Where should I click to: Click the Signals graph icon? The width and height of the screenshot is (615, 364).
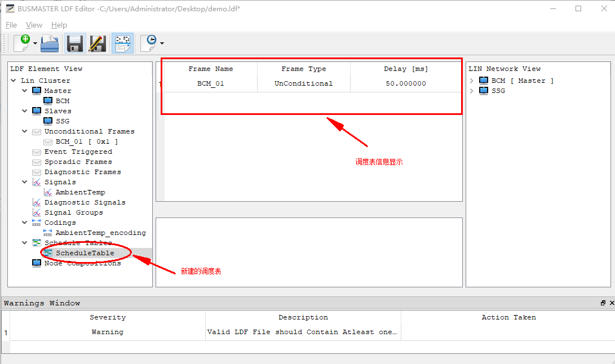click(x=37, y=182)
